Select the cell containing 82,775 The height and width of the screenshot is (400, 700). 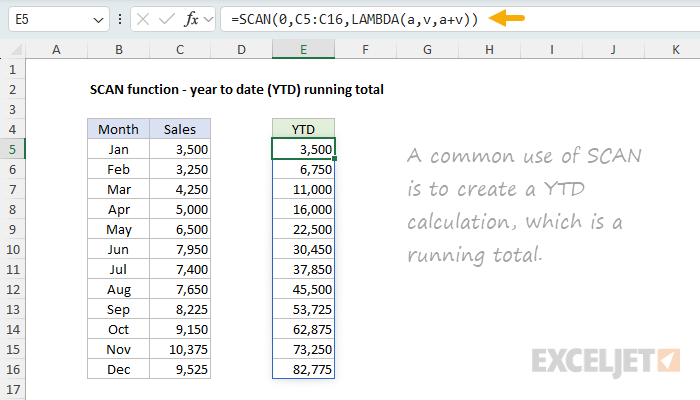pos(303,369)
